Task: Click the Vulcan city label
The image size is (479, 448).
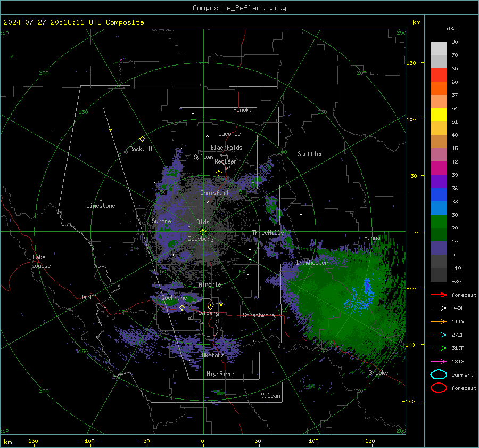Action: [x=270, y=396]
